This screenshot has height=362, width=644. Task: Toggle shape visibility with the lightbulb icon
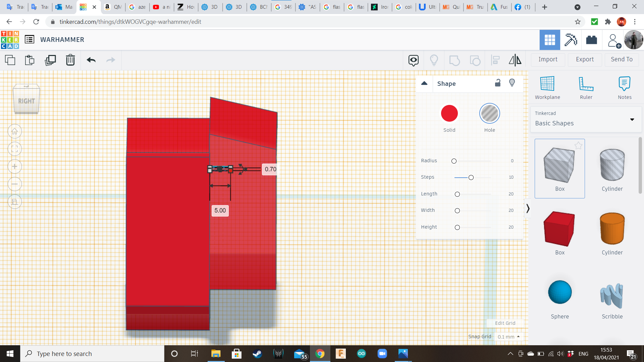coord(512,83)
